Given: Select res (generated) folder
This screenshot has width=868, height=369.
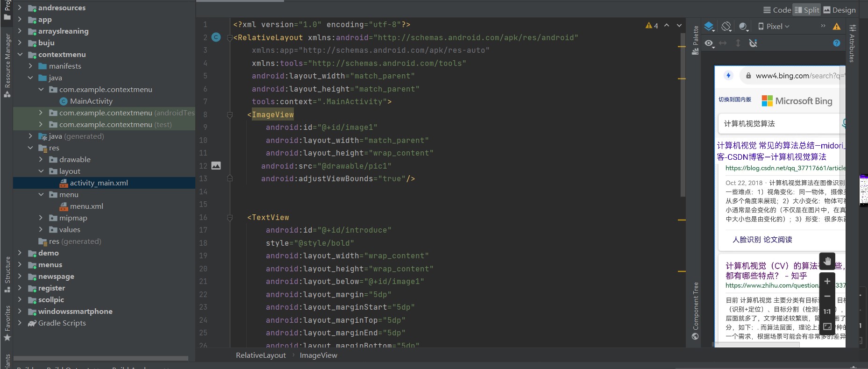Looking at the screenshot, I should click(x=75, y=241).
